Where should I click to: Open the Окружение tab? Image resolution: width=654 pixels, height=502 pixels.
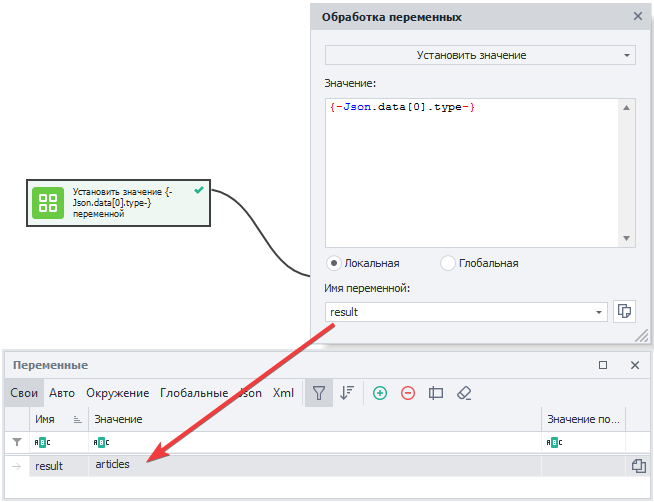(117, 393)
